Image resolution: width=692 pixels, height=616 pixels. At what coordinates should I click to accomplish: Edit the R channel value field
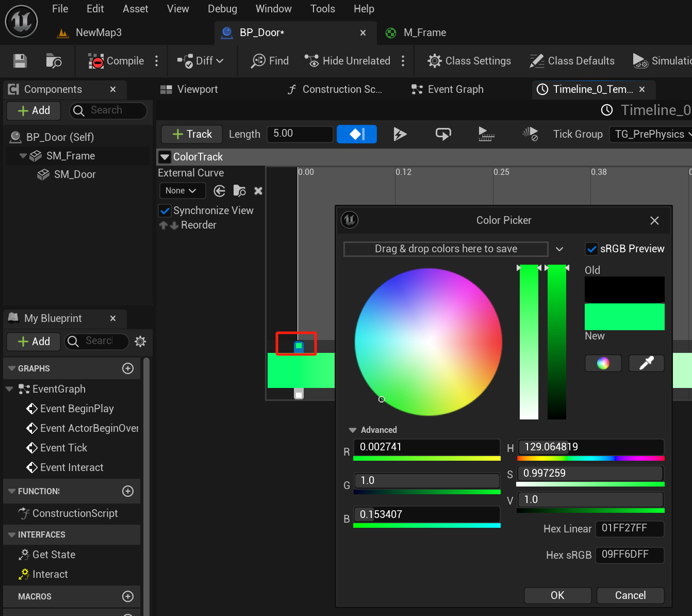click(426, 447)
